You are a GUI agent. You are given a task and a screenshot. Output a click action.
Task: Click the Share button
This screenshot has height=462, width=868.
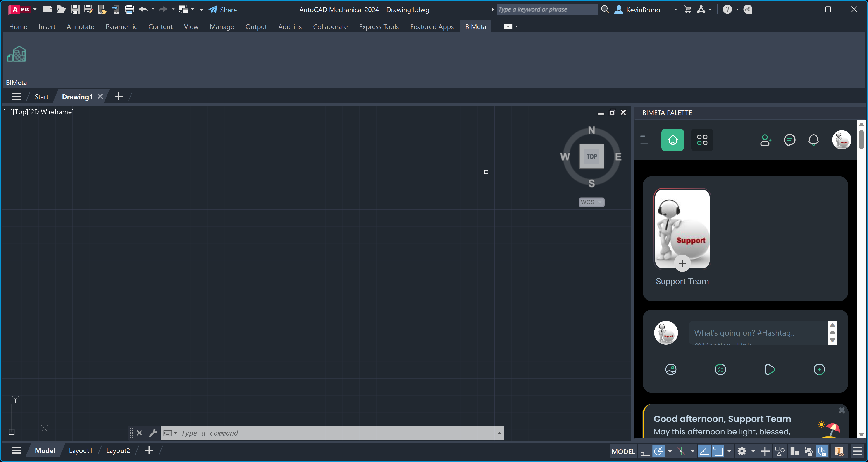coord(223,10)
